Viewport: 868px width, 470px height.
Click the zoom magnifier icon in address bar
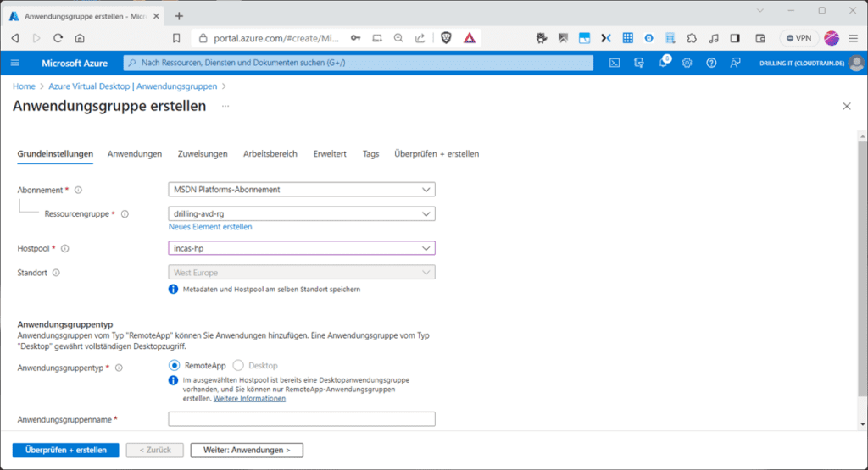tap(398, 38)
